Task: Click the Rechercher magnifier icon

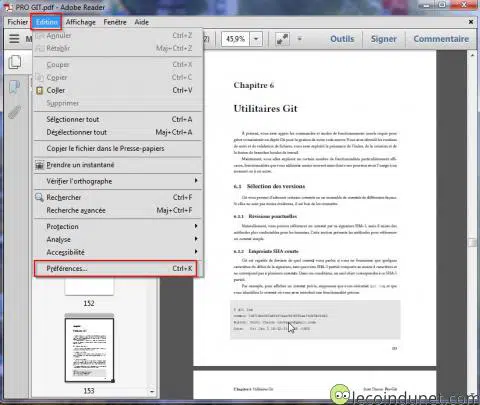Action: [39, 197]
